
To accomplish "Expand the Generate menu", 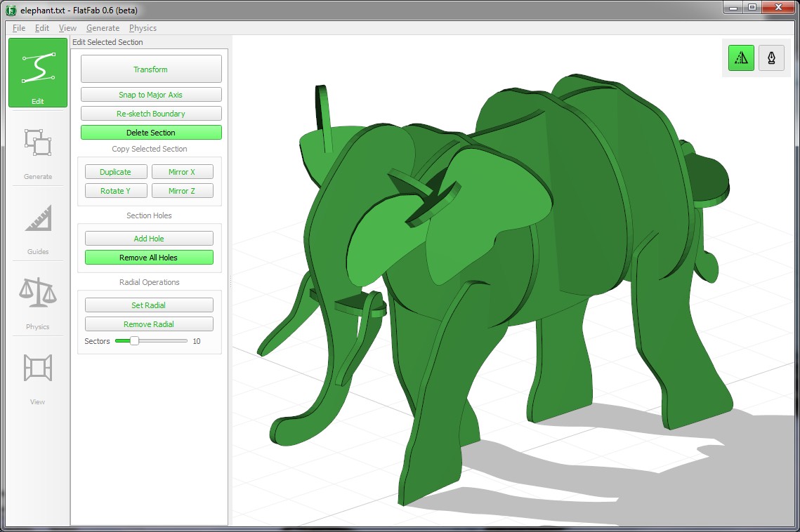I will point(103,28).
